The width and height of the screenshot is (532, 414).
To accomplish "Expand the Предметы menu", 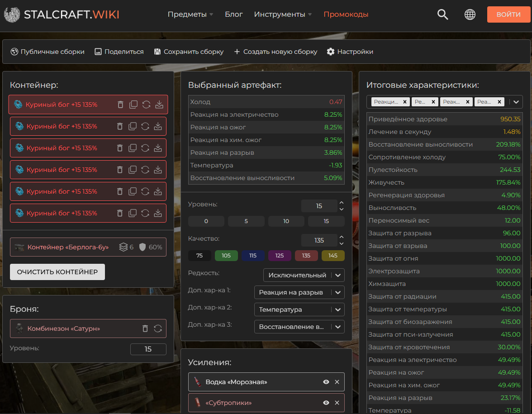I will 190,14.
